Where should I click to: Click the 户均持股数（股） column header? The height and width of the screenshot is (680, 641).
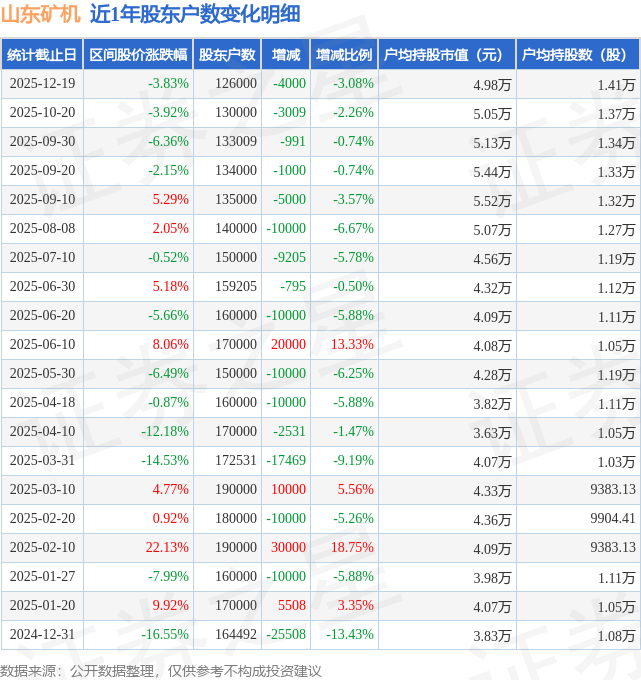click(x=579, y=55)
